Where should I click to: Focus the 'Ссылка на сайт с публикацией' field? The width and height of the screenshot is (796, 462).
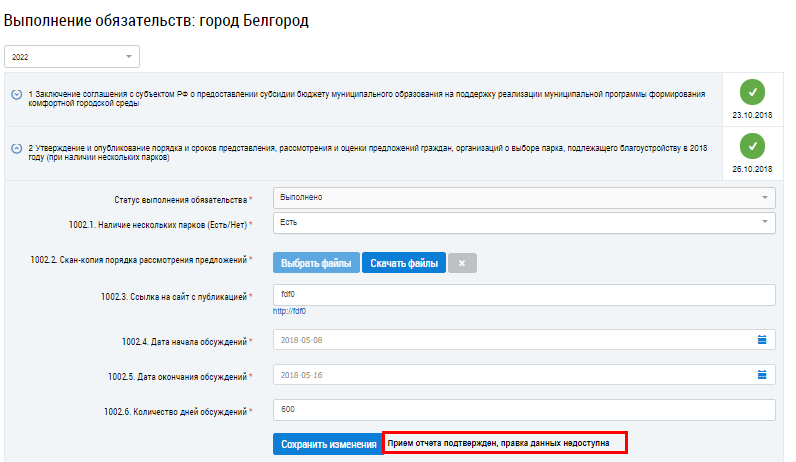coord(524,295)
